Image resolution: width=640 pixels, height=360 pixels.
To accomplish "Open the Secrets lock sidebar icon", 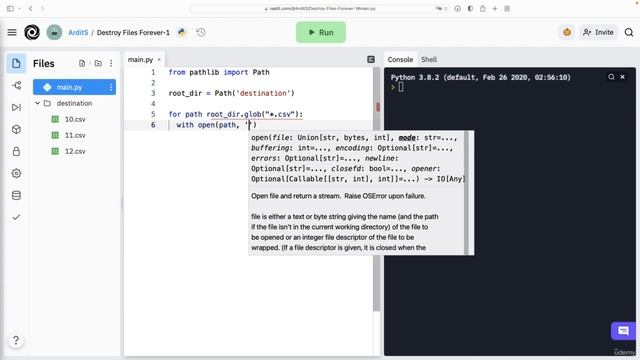I will point(16,151).
